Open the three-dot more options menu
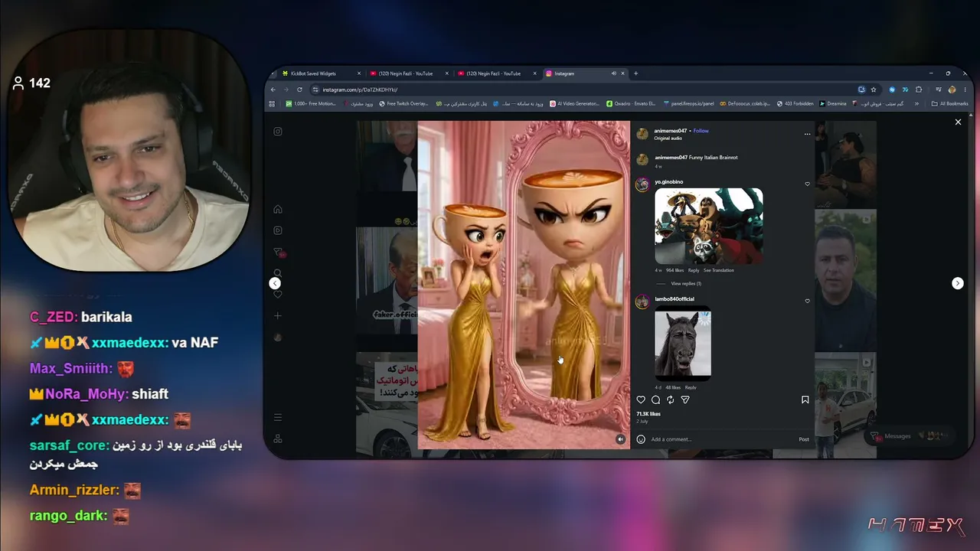The width and height of the screenshot is (980, 551). 807,134
